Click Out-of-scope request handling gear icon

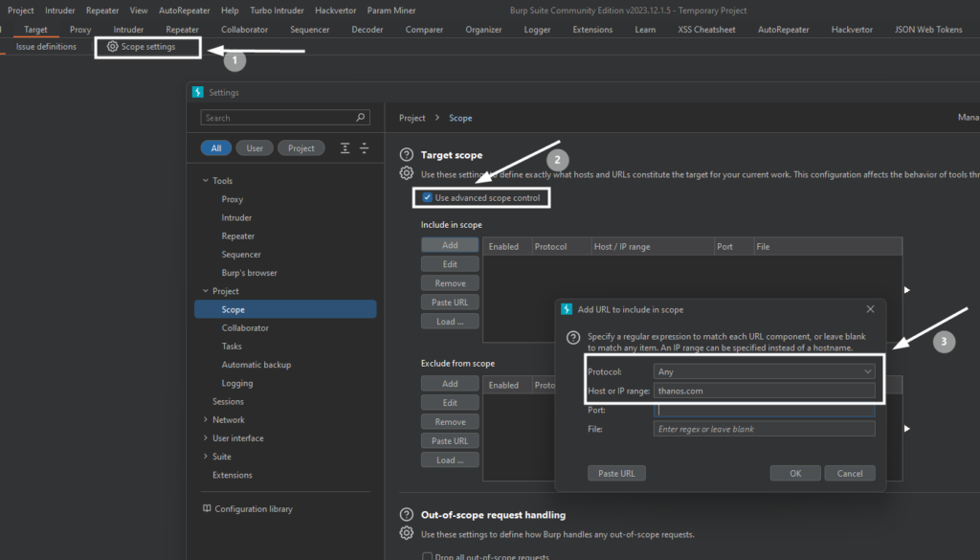tap(406, 533)
